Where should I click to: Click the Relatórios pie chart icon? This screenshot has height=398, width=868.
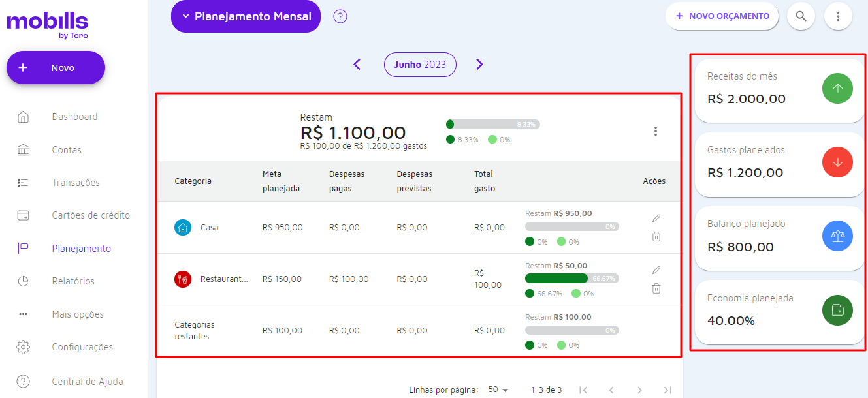tap(23, 281)
